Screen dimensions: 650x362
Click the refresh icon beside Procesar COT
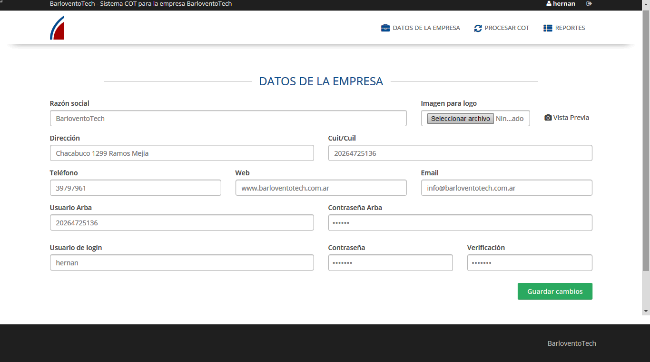[478, 28]
